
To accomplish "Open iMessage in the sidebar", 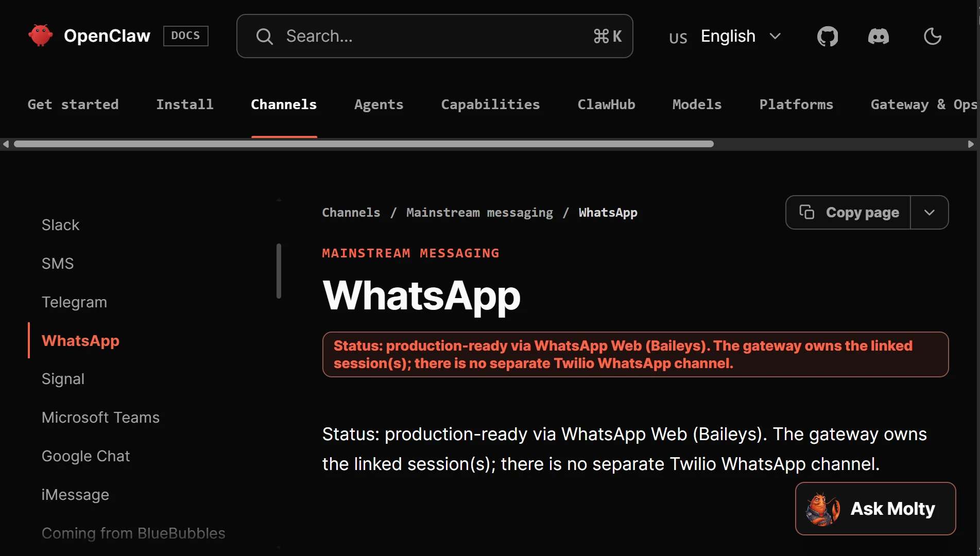I will [x=75, y=495].
